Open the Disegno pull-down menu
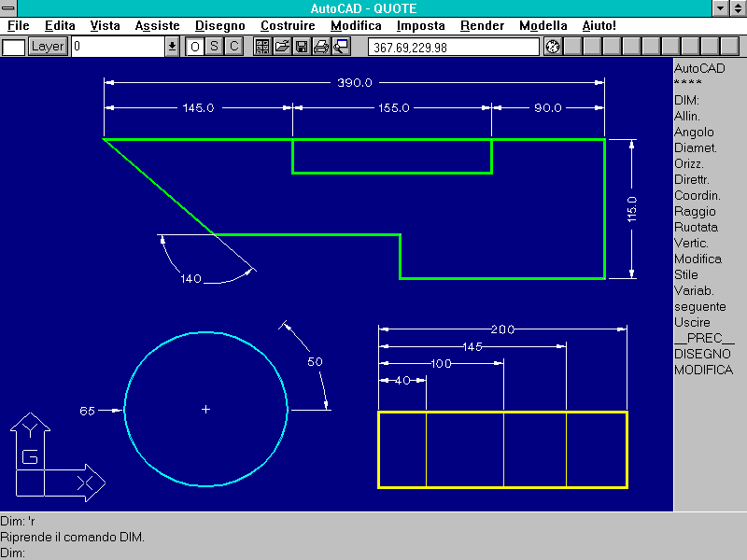This screenshot has height=560, width=747. pos(220,26)
